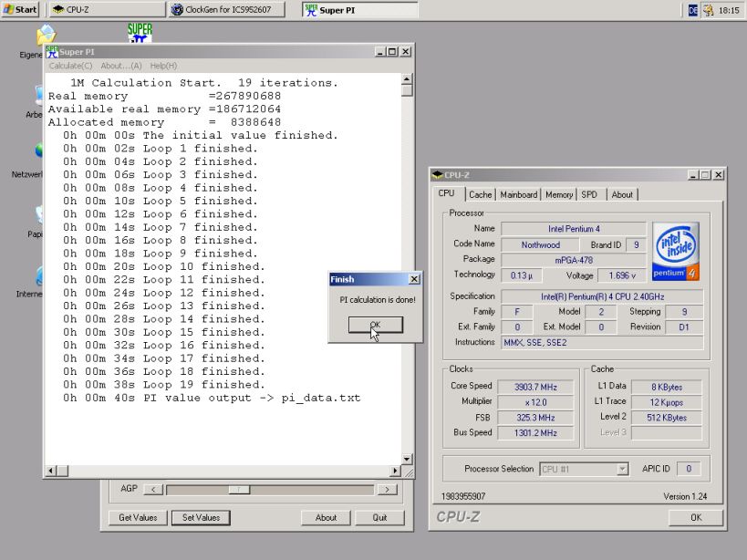The height and width of the screenshot is (560, 747).
Task: Click the L1 Trace value 12 Kµops
Action: [667, 402]
